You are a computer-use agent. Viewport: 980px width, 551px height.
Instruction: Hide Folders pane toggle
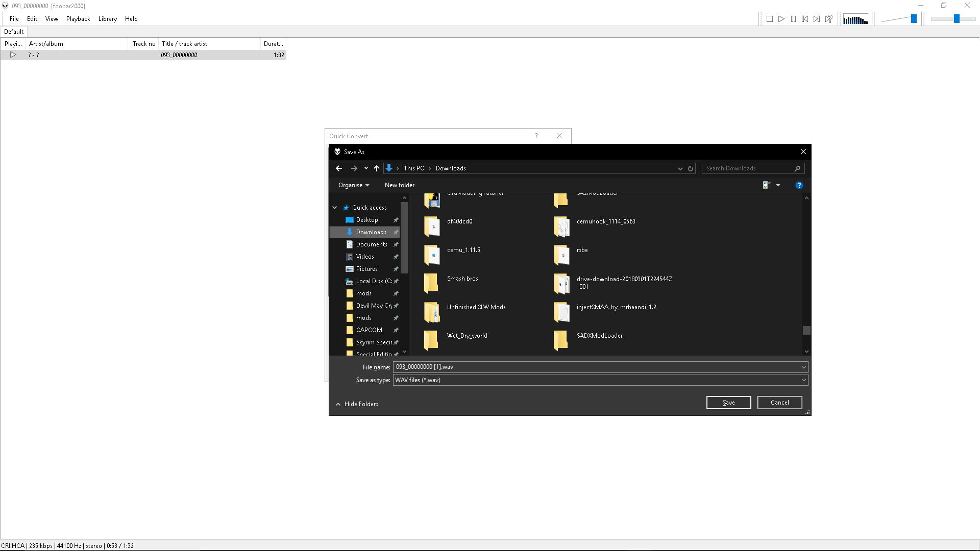357,404
